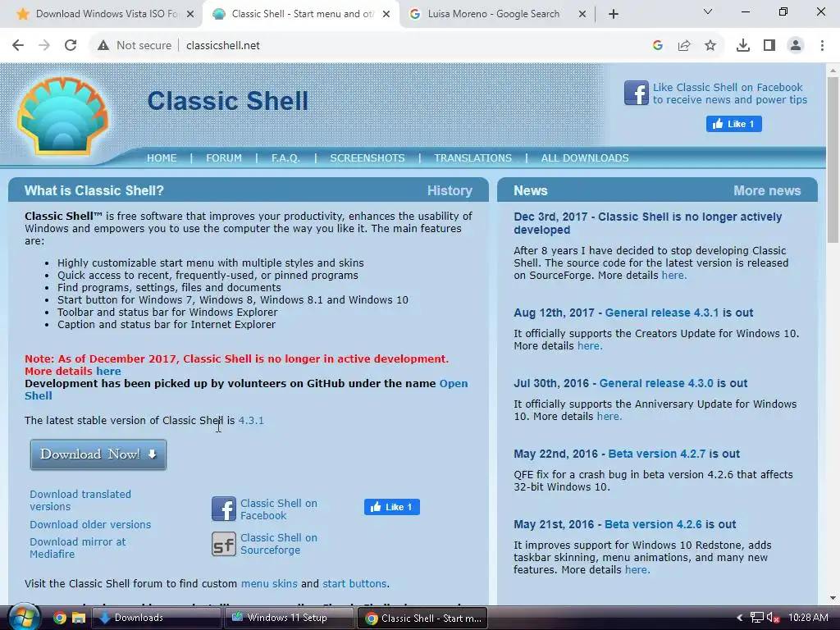
Task: Open Beta version 4.2.6 news link
Action: pyautogui.click(x=653, y=524)
